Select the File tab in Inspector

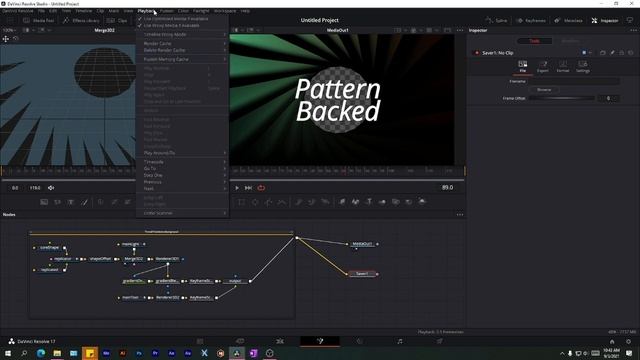522,67
